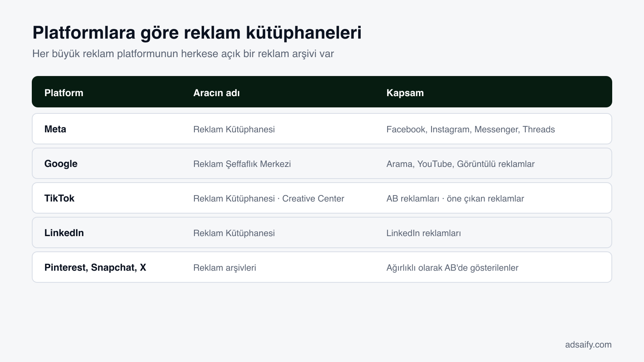Click the 'Reklam arşivleri' cell
The image size is (644, 362).
pos(225,267)
